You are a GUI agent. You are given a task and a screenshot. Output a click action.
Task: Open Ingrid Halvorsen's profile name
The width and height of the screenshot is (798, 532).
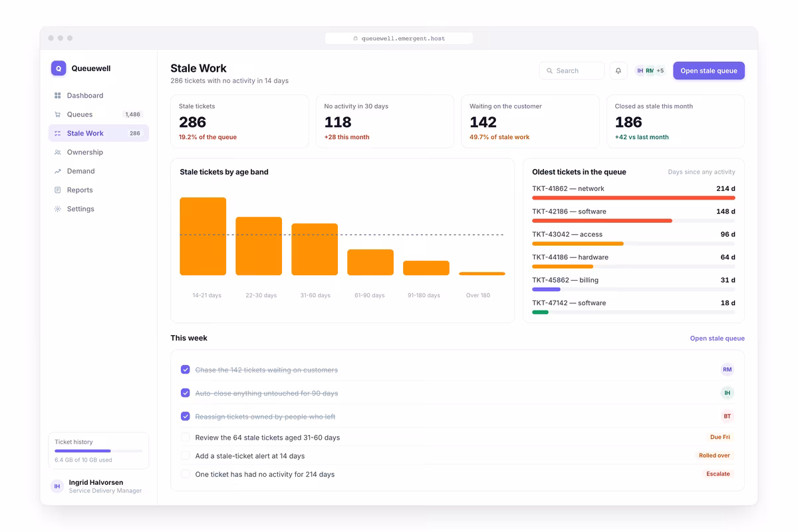[96, 482]
